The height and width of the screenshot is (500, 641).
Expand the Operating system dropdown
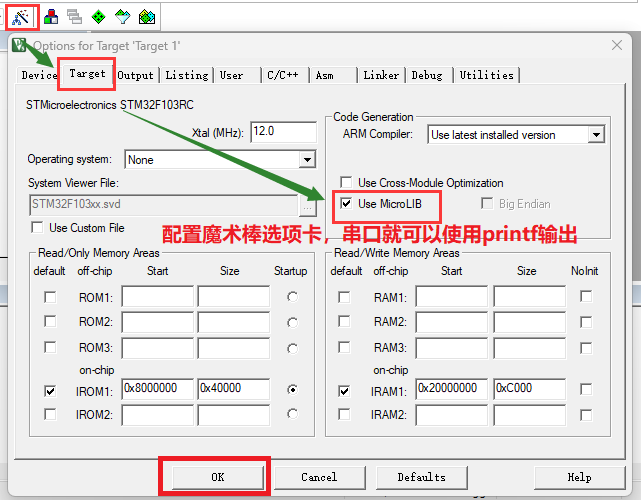[x=307, y=159]
